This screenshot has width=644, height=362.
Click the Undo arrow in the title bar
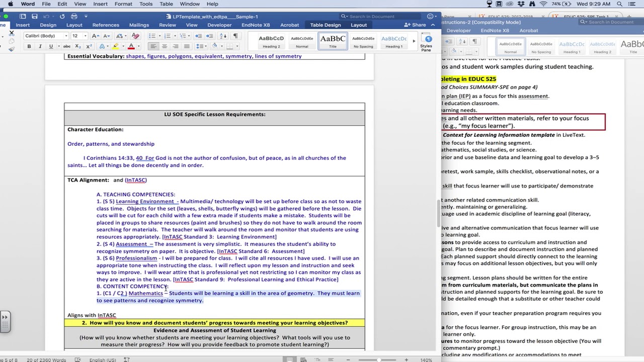(x=47, y=16)
